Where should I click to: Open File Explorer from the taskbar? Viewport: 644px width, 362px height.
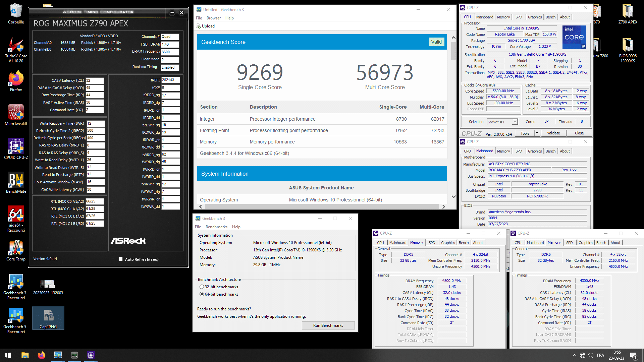tap(25, 355)
